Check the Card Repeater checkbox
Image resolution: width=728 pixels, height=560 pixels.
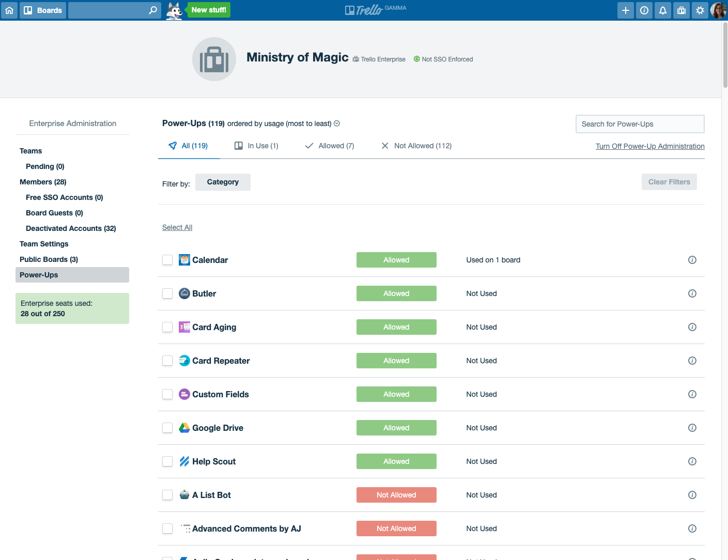point(167,361)
